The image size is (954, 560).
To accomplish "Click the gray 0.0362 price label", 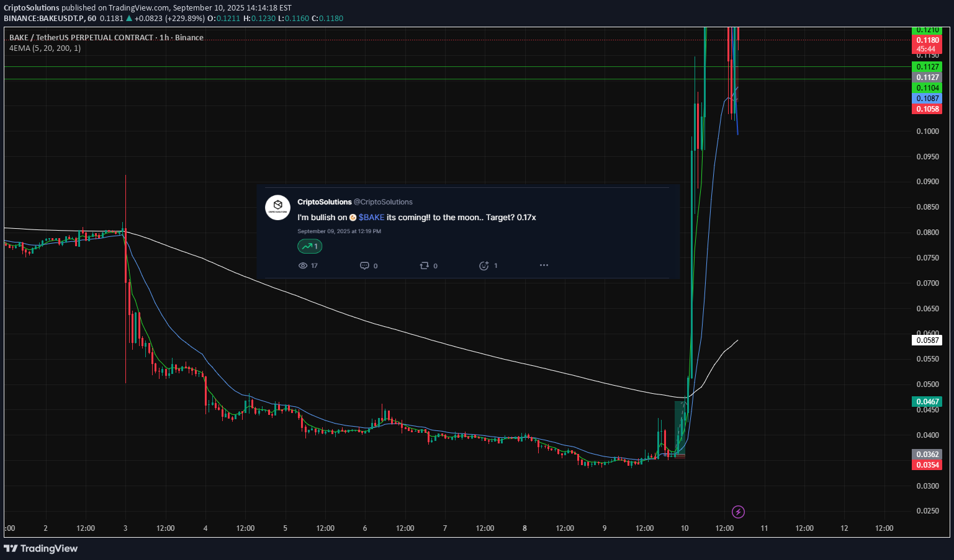I will 927,455.
